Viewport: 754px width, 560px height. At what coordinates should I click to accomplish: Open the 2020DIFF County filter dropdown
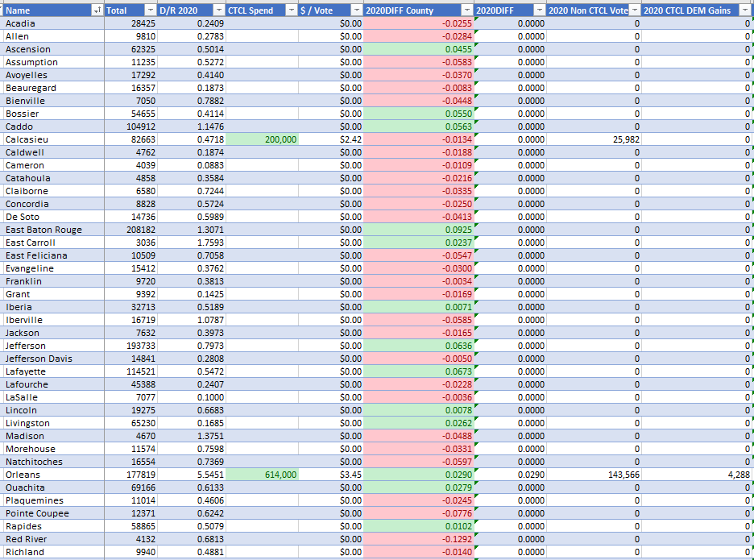pyautogui.click(x=467, y=10)
